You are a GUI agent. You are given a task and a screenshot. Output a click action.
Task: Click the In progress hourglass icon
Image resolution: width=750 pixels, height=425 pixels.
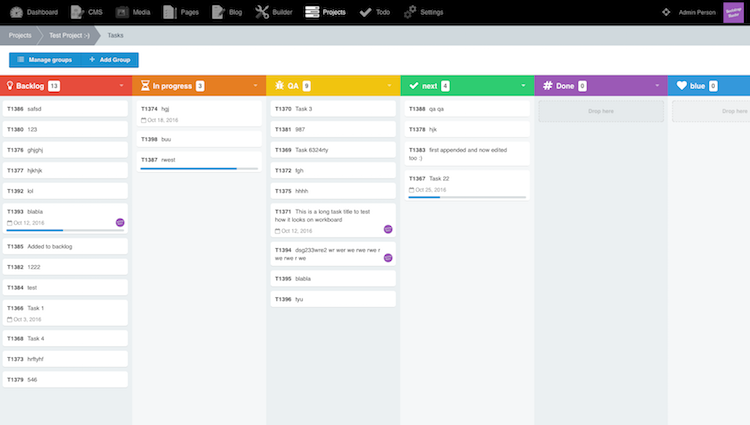pyautogui.click(x=145, y=86)
